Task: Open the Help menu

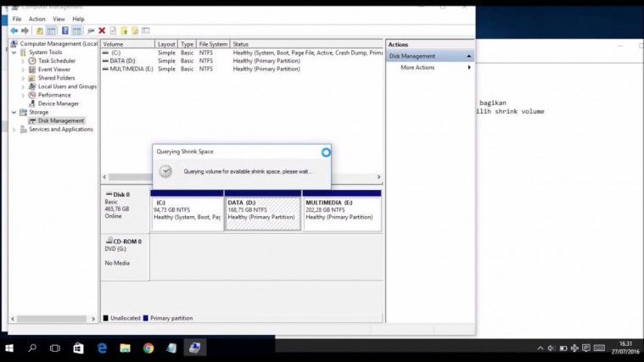Action: 78,19
